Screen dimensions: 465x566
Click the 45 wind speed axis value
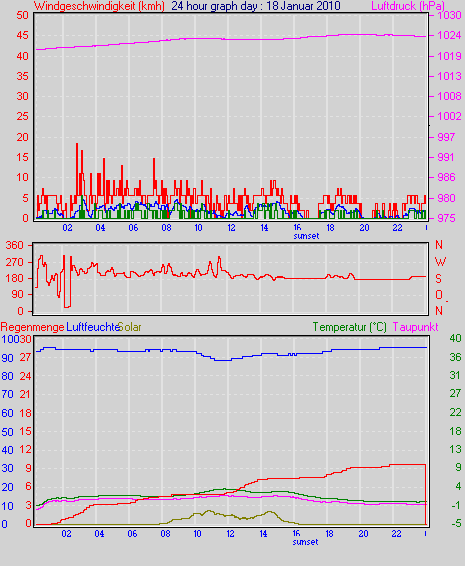point(23,35)
